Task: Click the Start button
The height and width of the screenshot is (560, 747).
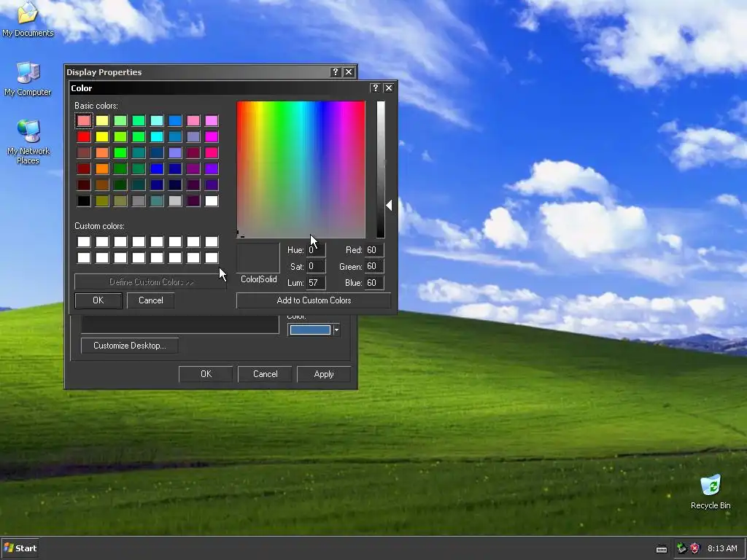Action: coord(20,548)
